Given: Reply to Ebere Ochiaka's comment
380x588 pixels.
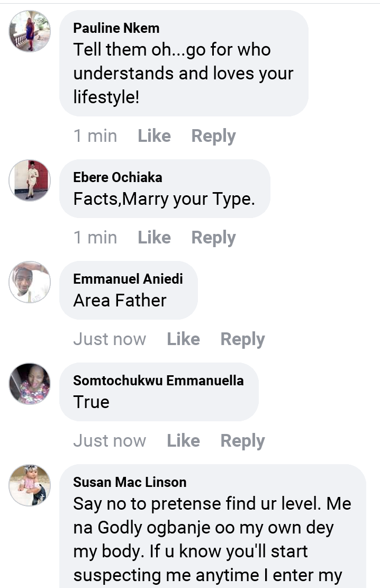Looking at the screenshot, I should click(x=213, y=238).
